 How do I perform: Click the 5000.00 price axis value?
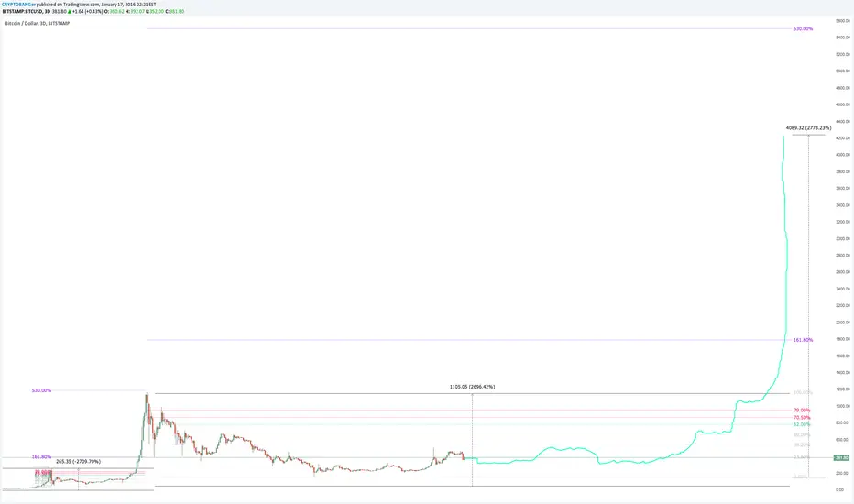(843, 71)
